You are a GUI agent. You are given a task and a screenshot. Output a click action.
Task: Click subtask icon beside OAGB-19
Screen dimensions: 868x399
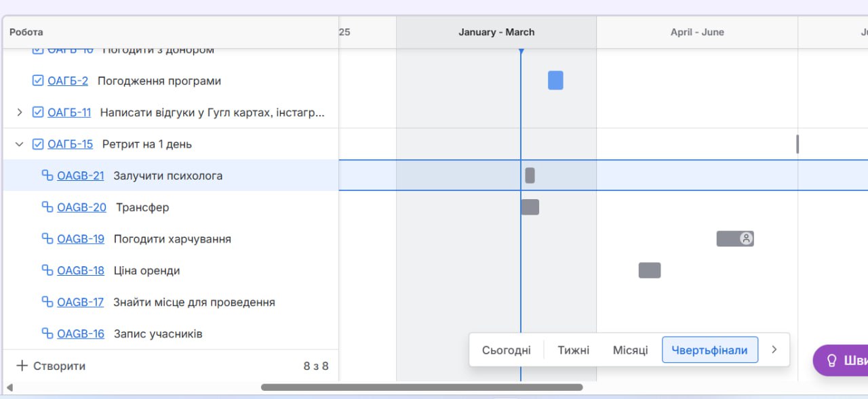(x=47, y=238)
